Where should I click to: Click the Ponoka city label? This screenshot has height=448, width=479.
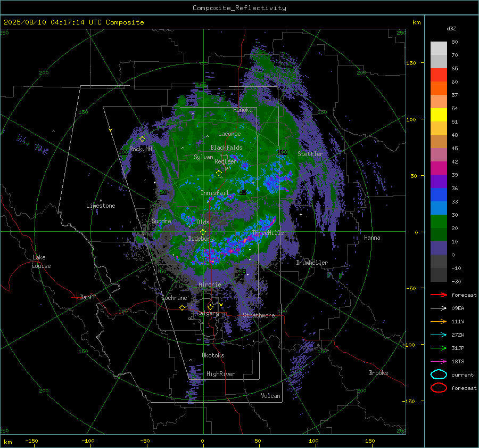point(243,110)
